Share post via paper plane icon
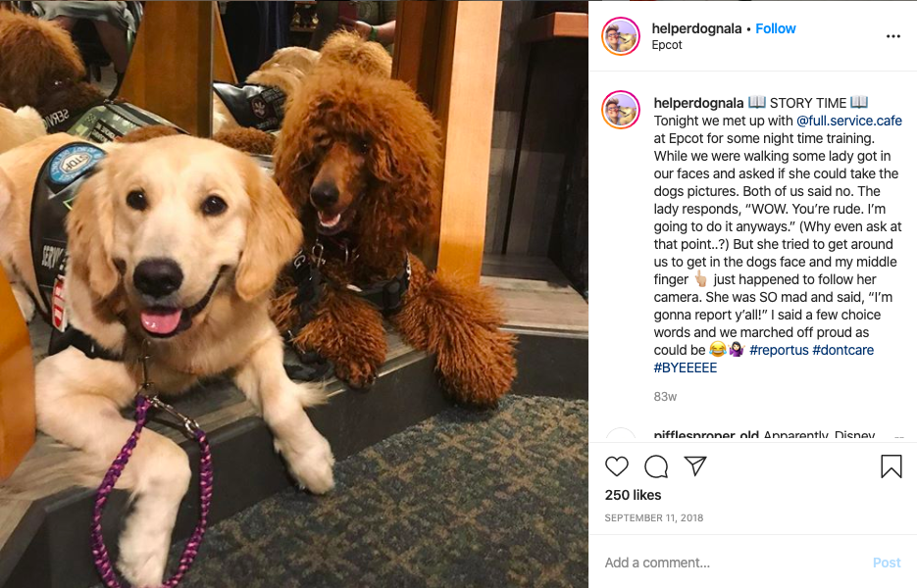Screen dimensions: 917x588 click(695, 465)
